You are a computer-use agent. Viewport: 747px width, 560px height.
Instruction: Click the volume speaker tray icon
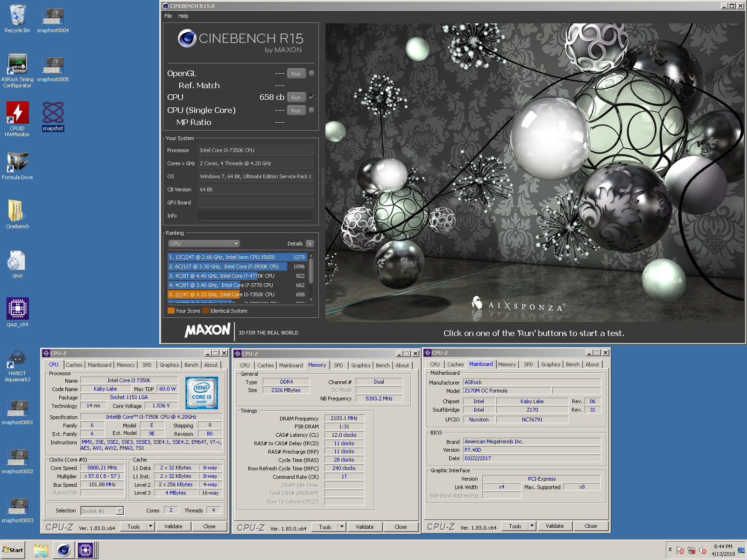click(703, 550)
